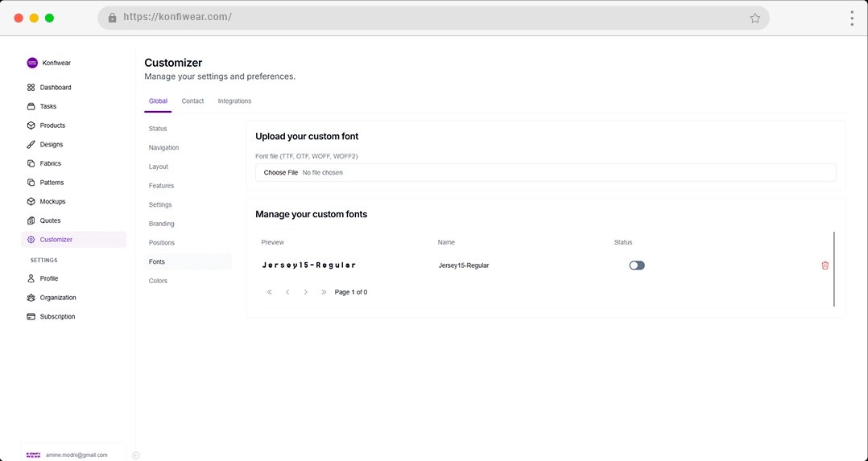Go to previous fonts page
Viewport: 868px width, 461px height.
tap(288, 292)
